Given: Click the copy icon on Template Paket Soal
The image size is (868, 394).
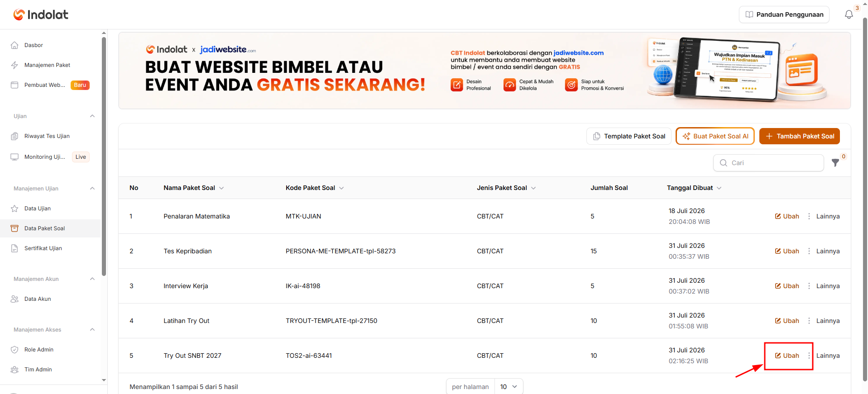Looking at the screenshot, I should click(x=597, y=136).
